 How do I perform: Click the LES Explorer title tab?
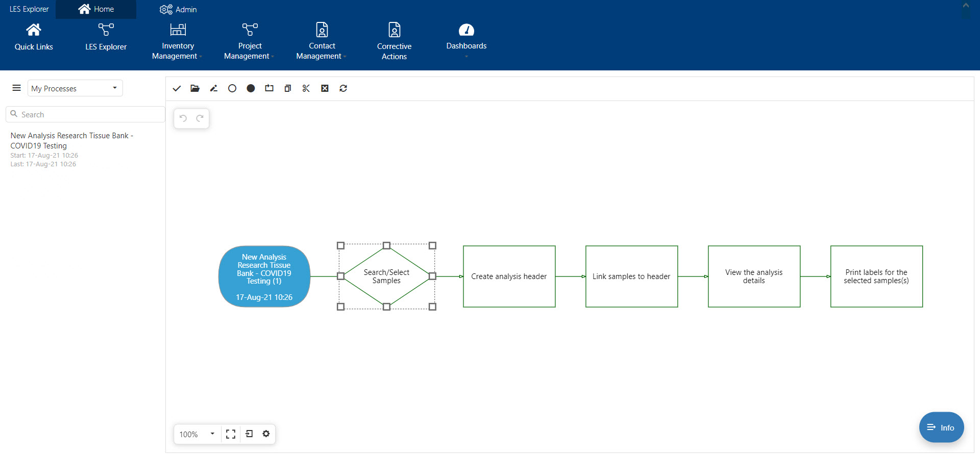click(29, 9)
